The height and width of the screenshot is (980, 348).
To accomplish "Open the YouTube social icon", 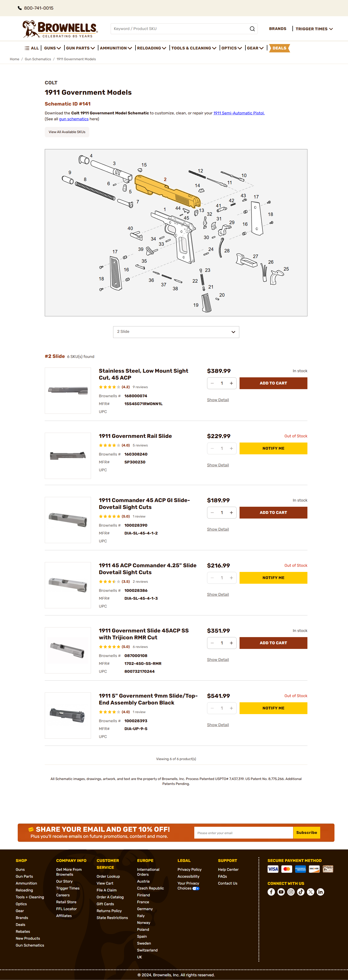I will (x=281, y=892).
